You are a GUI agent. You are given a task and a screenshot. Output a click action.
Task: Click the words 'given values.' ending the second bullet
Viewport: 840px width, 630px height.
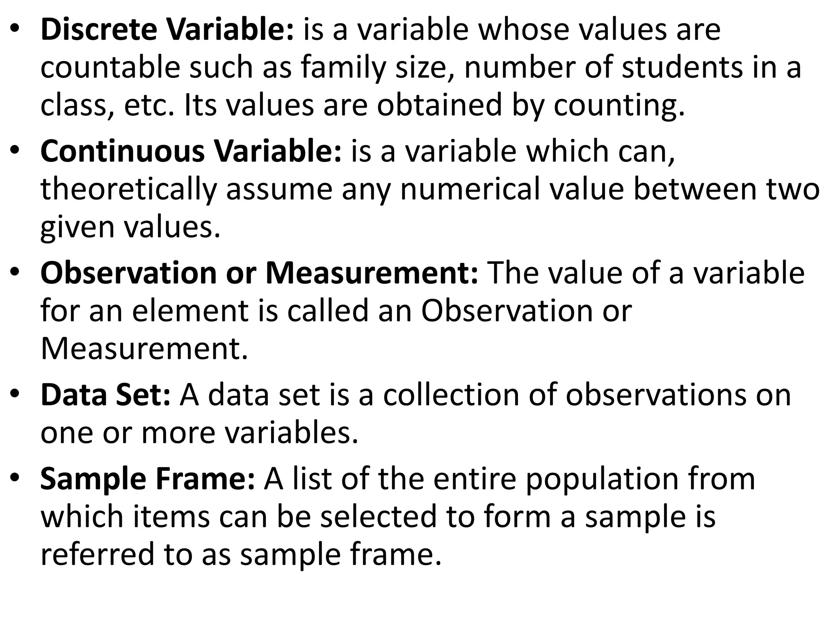coord(130,227)
